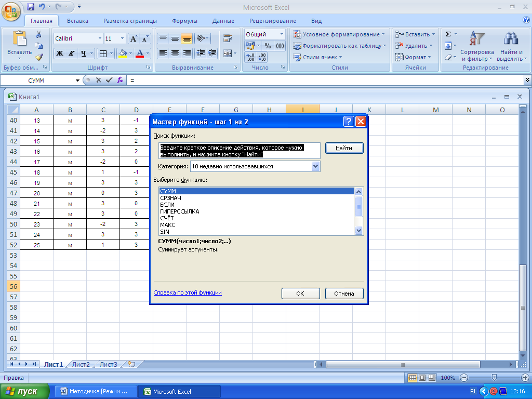The image size is (532, 399).
Task: Toggle Wrap Text icon
Action: click(x=228, y=38)
